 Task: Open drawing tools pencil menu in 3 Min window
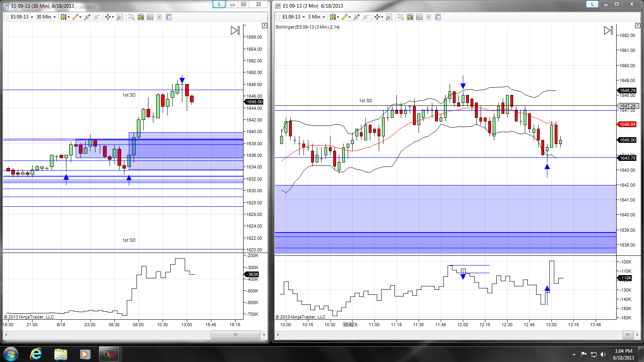346,17
